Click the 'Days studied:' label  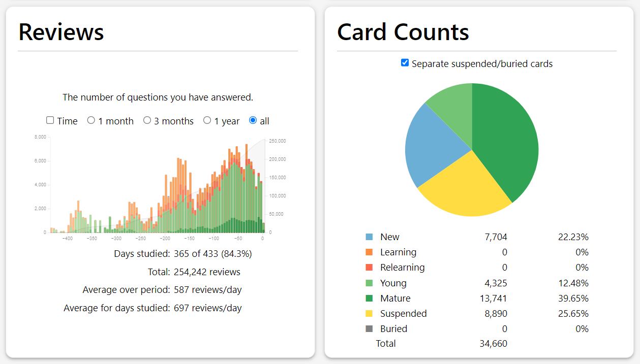pos(142,253)
